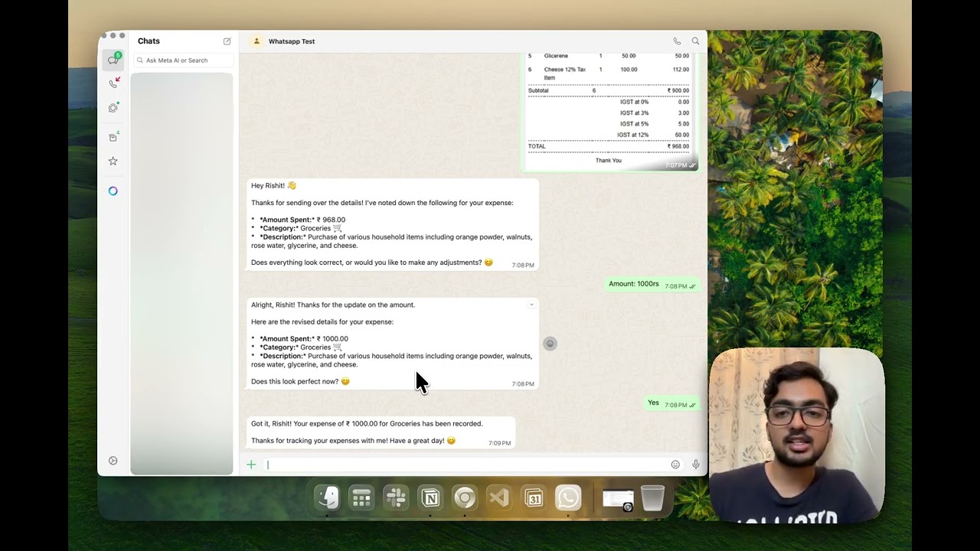Open the Chats tab in WhatsApp sidebar
Screen dimensions: 980x551
click(x=113, y=60)
